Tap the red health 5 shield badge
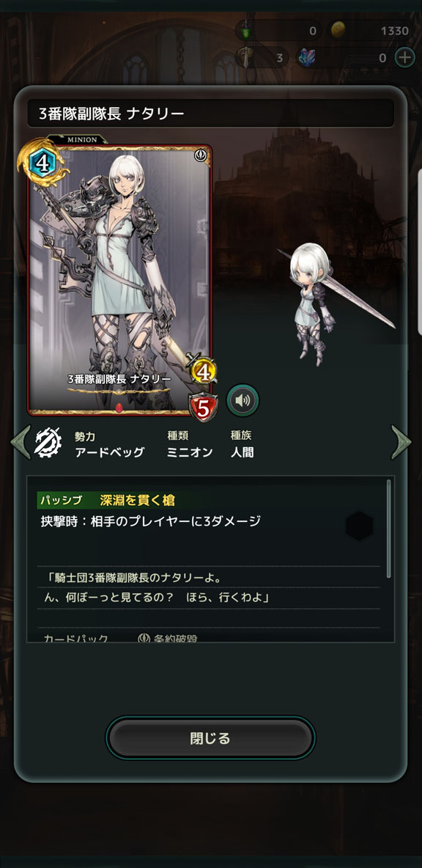Screen dimensions: 422x868 click(x=202, y=407)
